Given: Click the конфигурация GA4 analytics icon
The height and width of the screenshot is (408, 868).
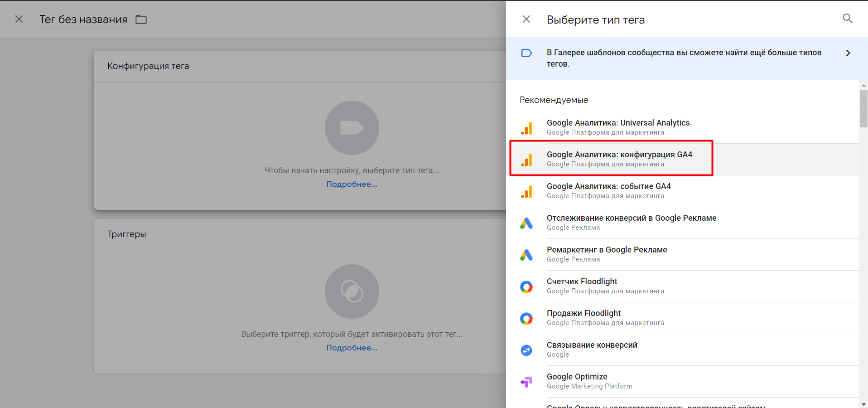Looking at the screenshot, I should (x=526, y=160).
